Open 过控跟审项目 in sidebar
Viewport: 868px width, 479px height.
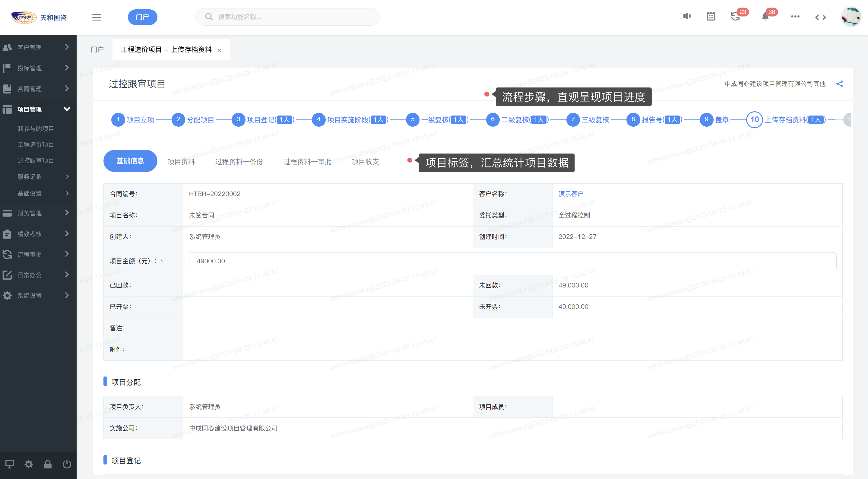click(36, 160)
